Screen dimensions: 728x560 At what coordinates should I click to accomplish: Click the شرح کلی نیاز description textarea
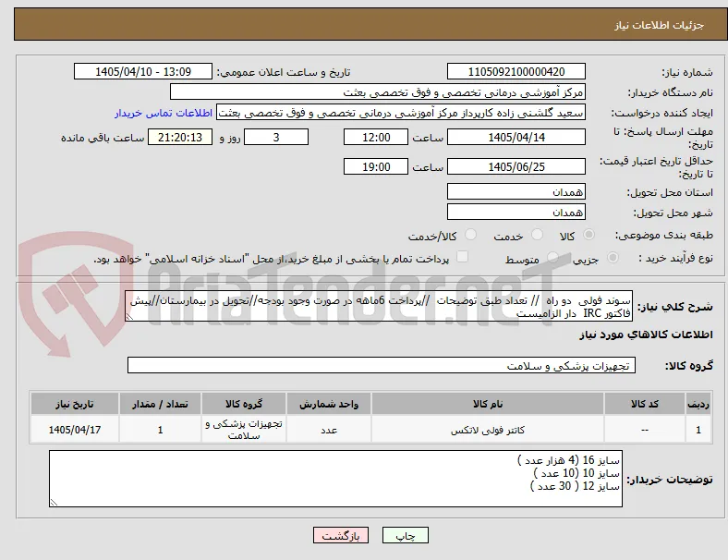coord(379,307)
